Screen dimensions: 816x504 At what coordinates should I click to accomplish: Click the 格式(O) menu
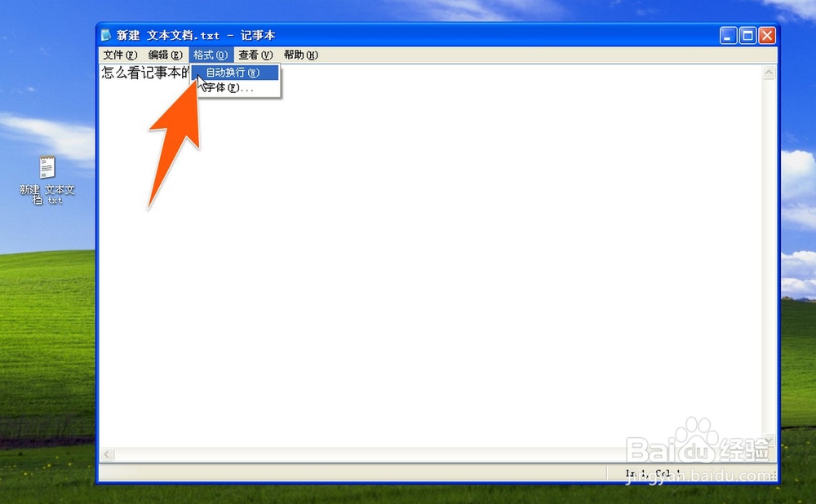(x=211, y=55)
